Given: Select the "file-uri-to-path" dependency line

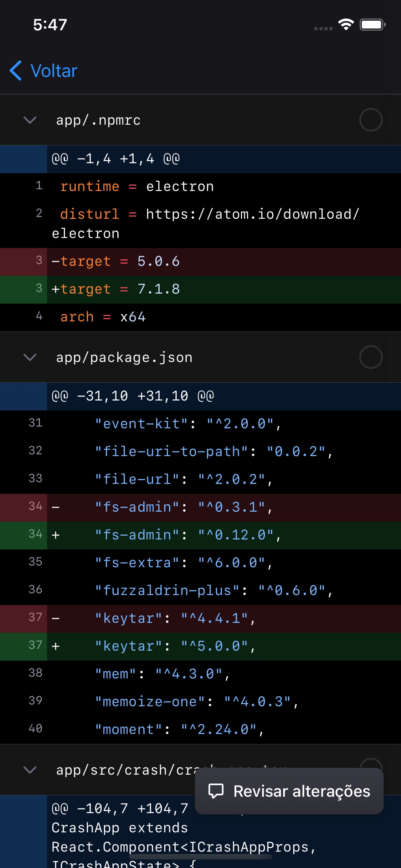Looking at the screenshot, I should pyautogui.click(x=200, y=452).
